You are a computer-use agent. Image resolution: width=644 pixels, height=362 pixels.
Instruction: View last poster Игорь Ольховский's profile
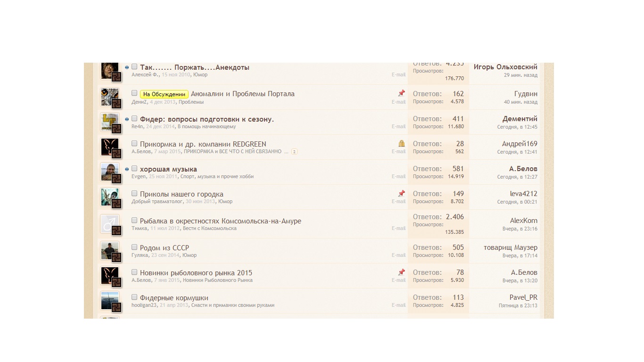click(x=505, y=67)
